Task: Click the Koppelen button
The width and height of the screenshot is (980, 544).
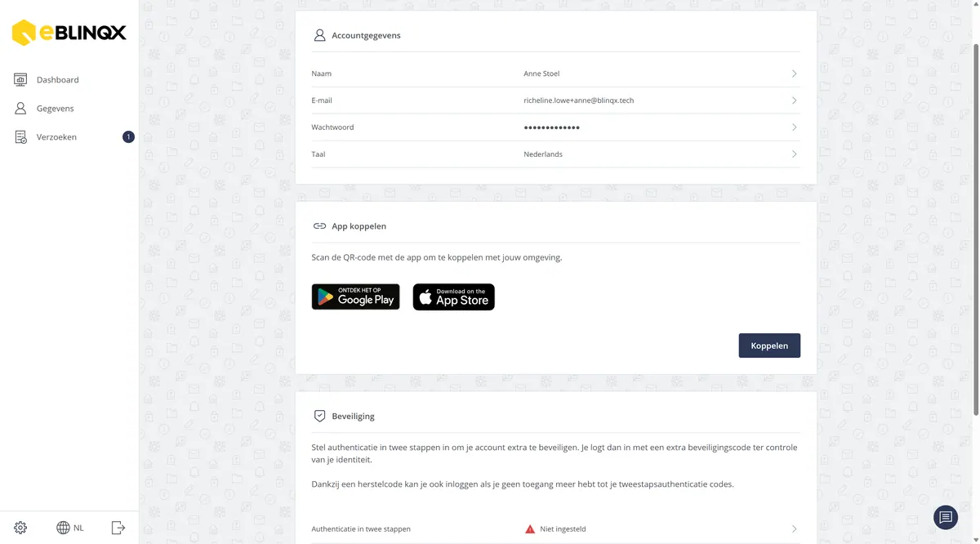Action: pos(769,346)
